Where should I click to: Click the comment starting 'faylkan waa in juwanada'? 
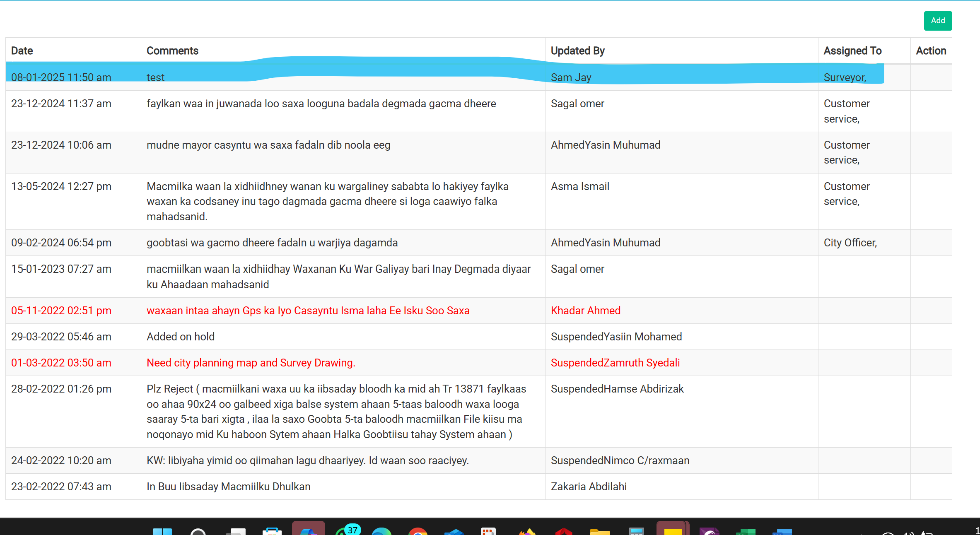click(x=321, y=104)
